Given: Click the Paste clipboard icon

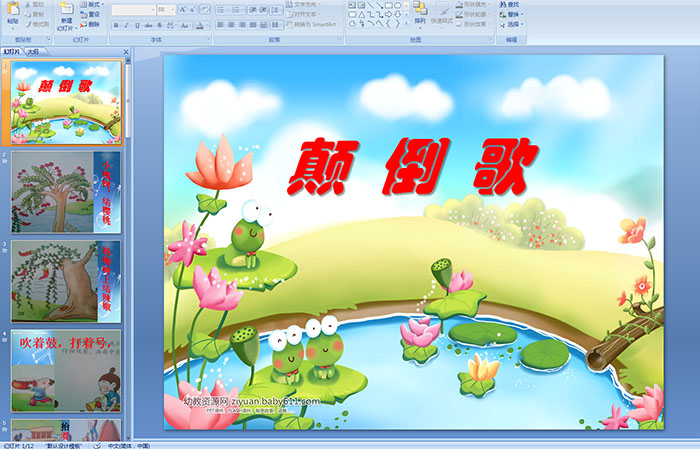Looking at the screenshot, I should click(13, 9).
